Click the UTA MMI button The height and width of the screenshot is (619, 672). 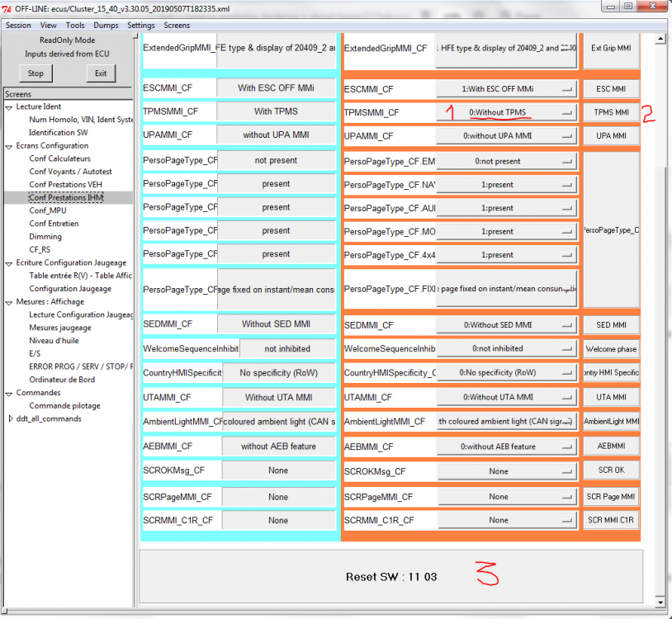(612, 398)
